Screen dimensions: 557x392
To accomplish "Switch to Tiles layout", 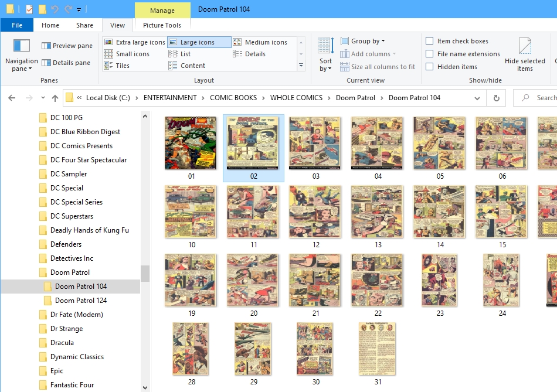I will point(117,66).
